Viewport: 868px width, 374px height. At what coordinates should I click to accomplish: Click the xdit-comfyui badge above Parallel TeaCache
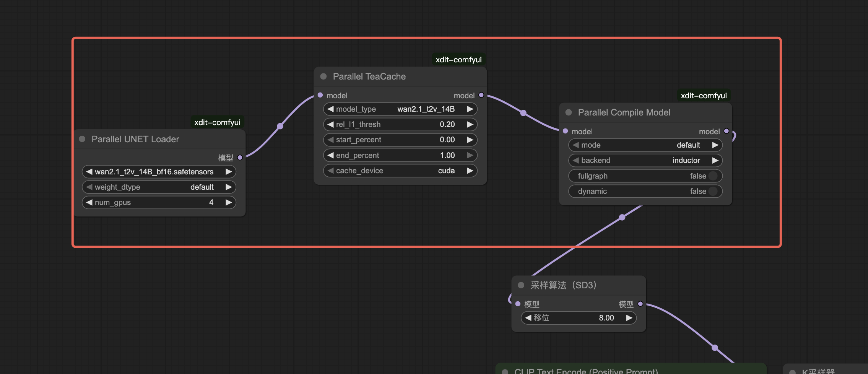coord(458,60)
